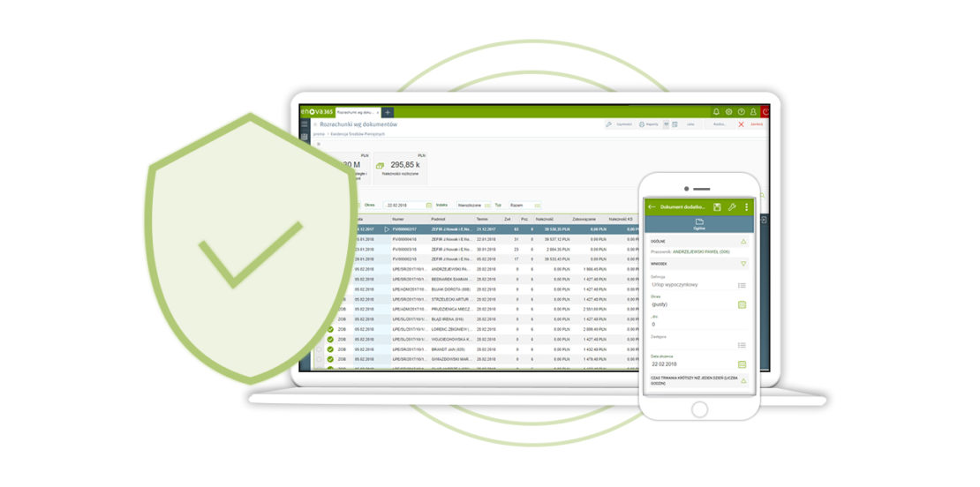Click the help question mark icon
The image size is (980, 487).
coord(741,112)
